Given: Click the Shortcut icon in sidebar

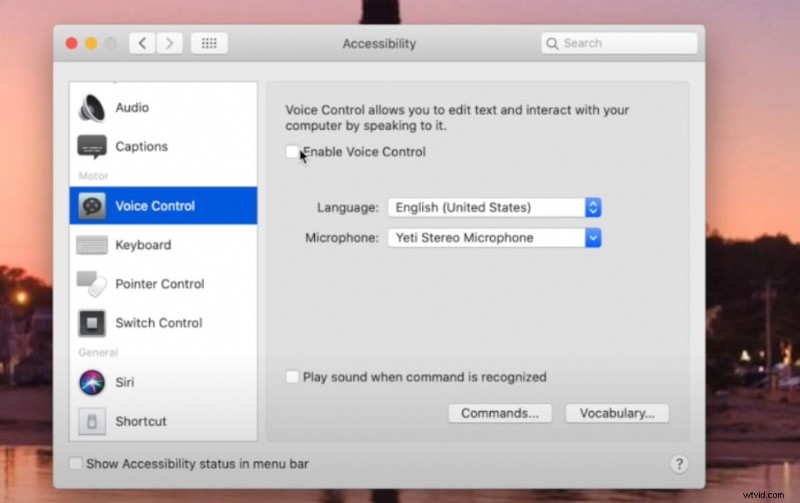Looking at the screenshot, I should (92, 421).
